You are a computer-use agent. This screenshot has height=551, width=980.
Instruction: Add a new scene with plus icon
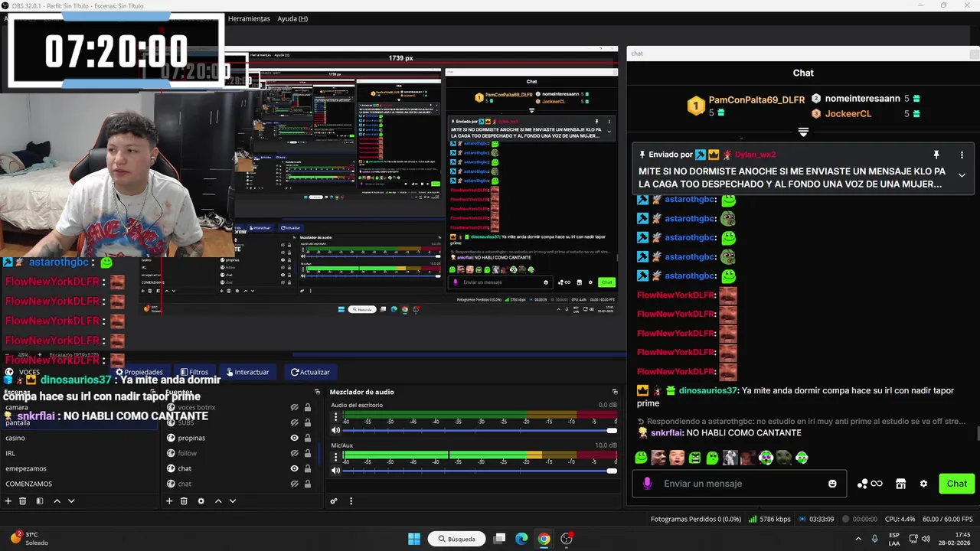pyautogui.click(x=8, y=501)
